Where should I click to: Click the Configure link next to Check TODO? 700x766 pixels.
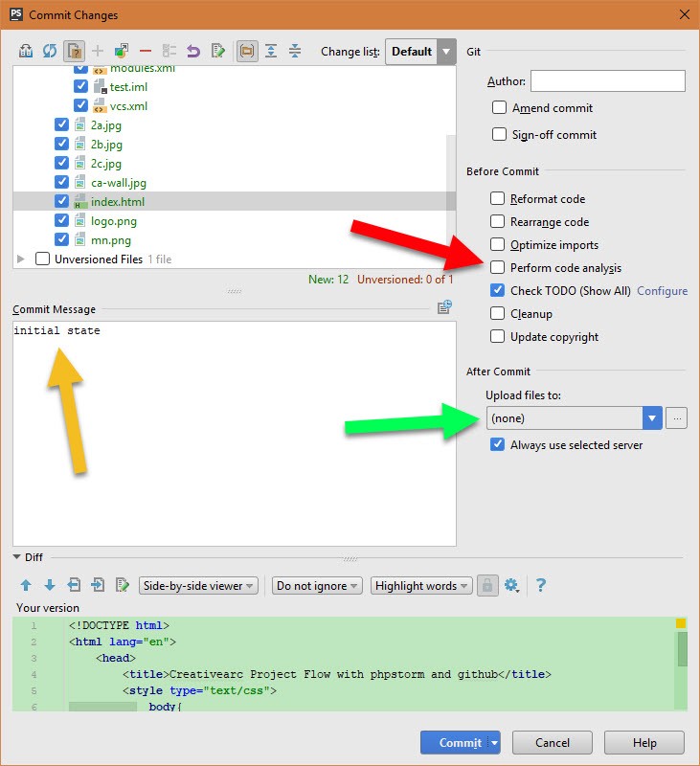click(662, 291)
